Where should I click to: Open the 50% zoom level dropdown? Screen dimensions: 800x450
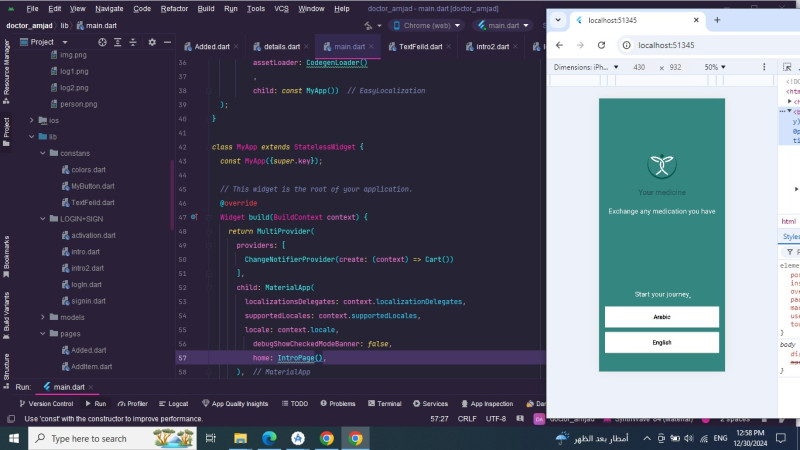pos(715,67)
